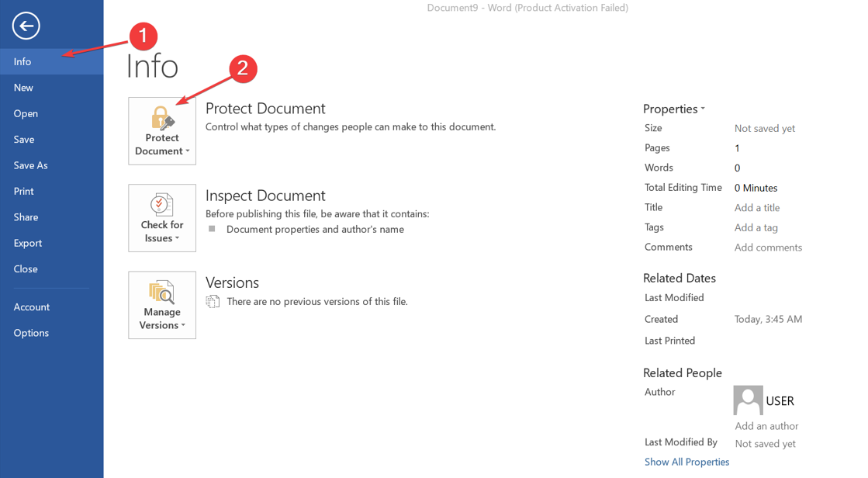The width and height of the screenshot is (868, 478).
Task: Choose Save in the sidebar menu
Action: [x=51, y=140]
